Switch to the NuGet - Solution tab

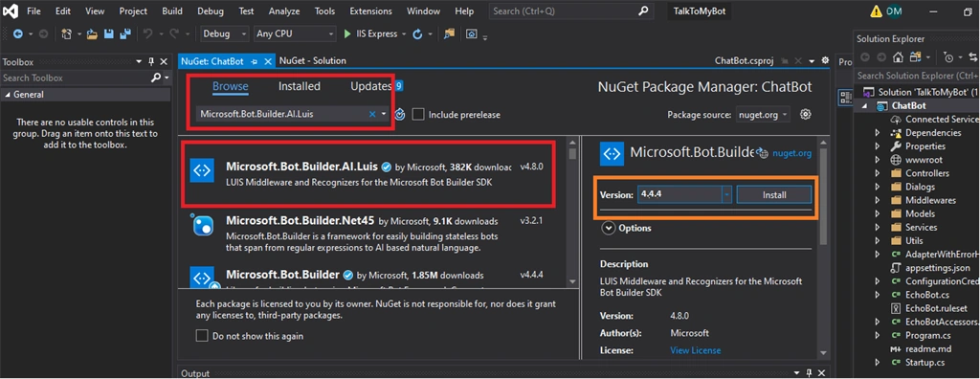[313, 60]
